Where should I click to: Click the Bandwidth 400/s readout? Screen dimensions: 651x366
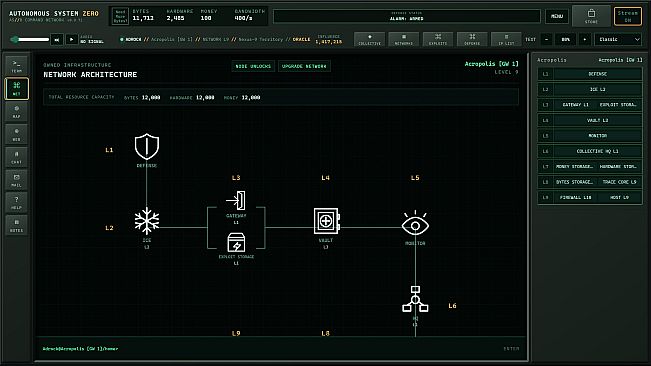(x=243, y=18)
